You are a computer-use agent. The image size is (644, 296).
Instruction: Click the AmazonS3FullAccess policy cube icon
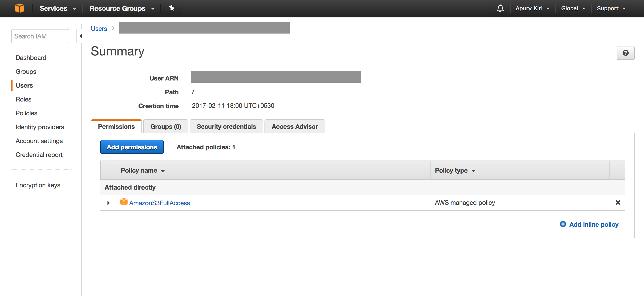(x=124, y=202)
